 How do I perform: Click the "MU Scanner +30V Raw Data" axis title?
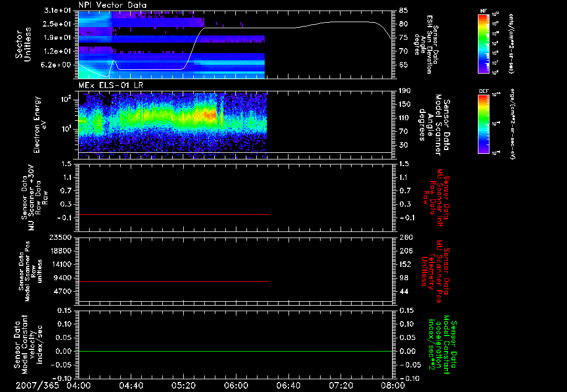35,198
